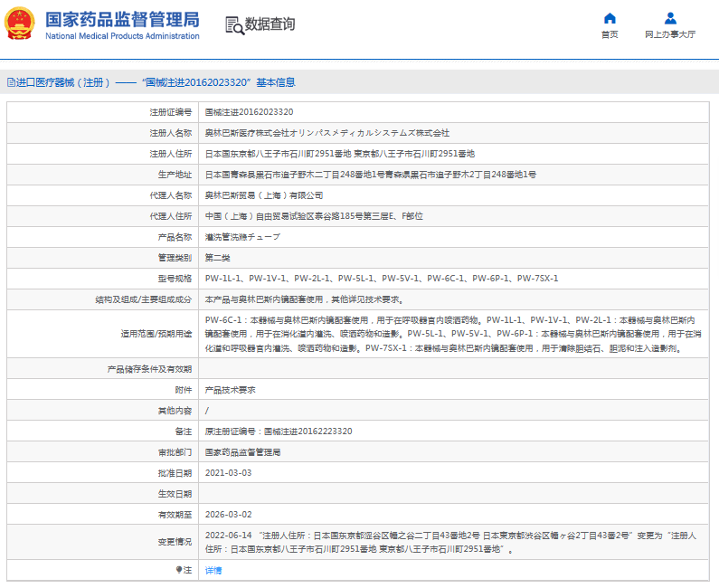Click the 有效期至 label

point(175,515)
